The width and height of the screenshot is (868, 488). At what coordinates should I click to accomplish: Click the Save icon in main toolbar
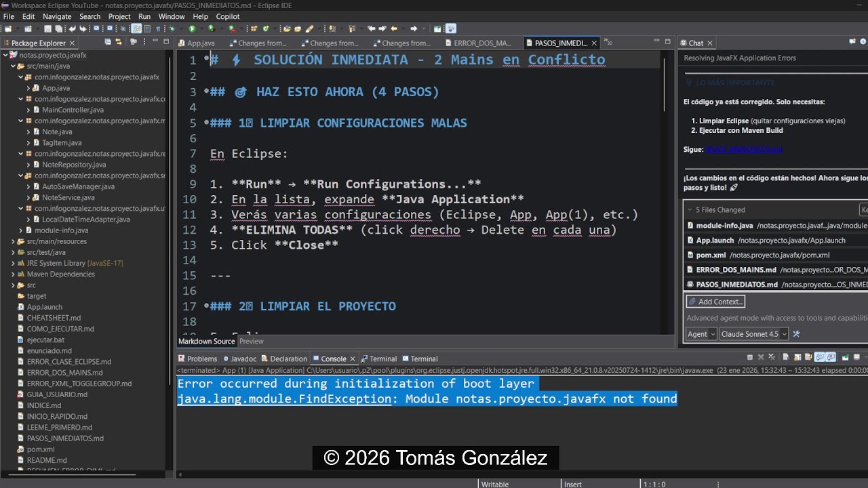pos(47,29)
